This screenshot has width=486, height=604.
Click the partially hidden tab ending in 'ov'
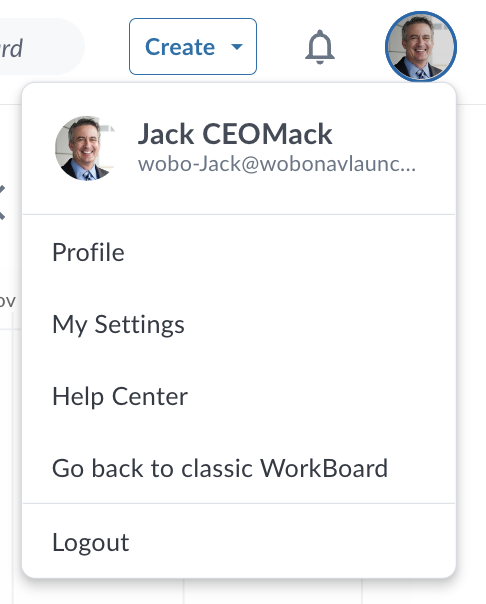[8, 301]
